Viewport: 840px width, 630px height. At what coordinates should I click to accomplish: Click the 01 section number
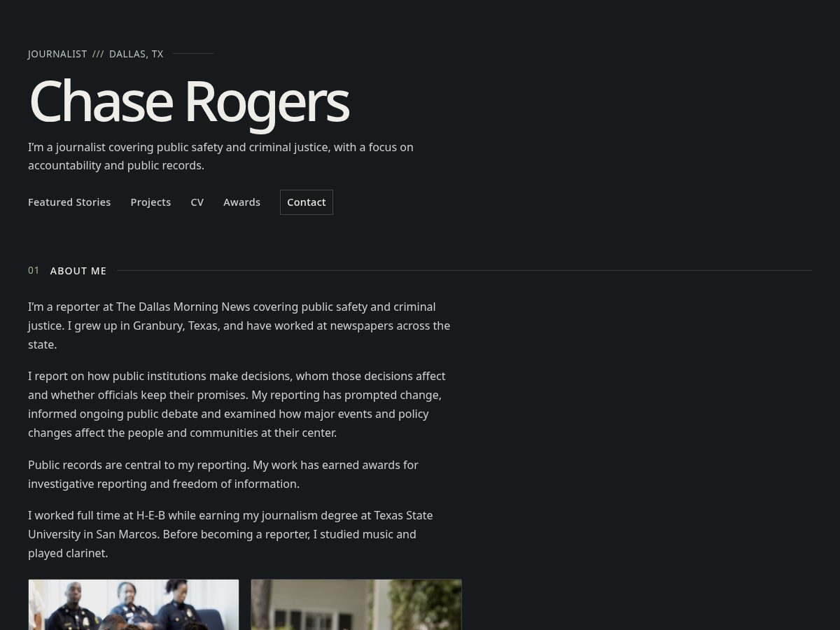coord(34,271)
